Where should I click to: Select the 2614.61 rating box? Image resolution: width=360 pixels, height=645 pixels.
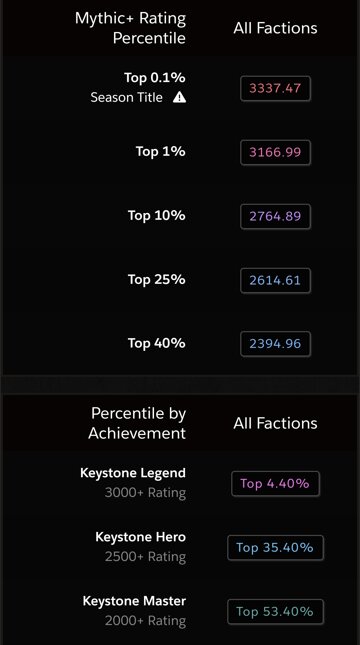[275, 281]
